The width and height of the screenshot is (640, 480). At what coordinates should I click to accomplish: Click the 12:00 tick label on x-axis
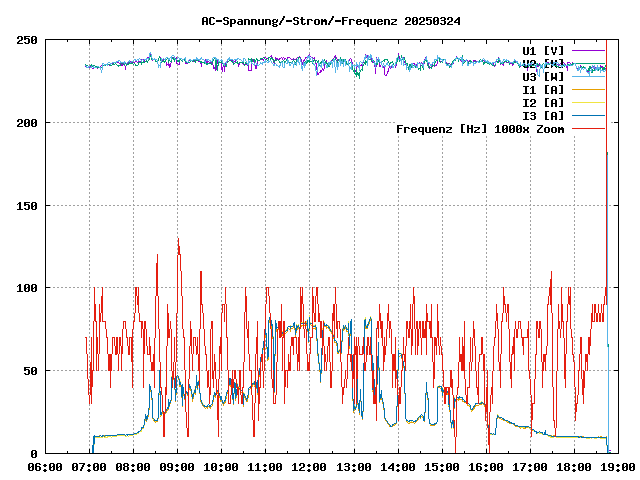click(x=310, y=467)
